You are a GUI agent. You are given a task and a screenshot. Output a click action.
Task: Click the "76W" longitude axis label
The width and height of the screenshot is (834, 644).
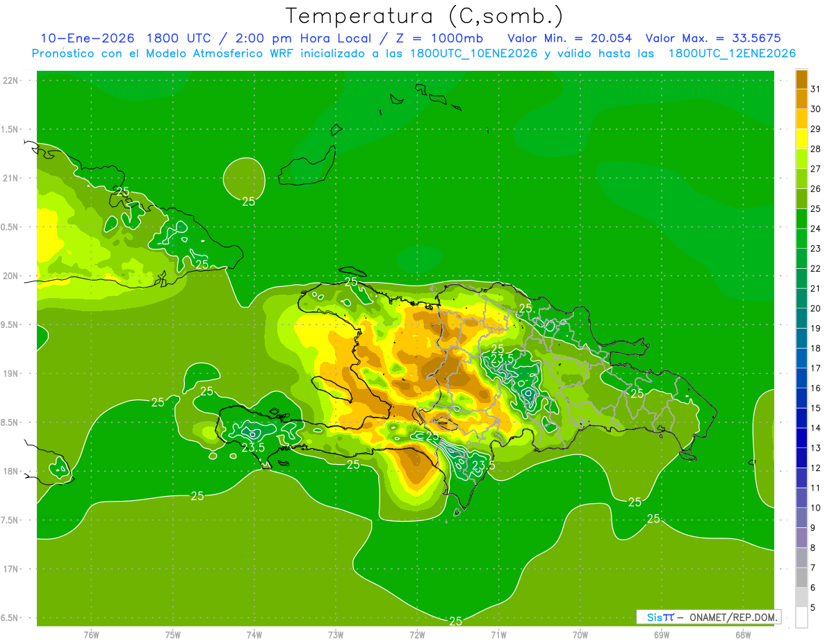point(91,634)
